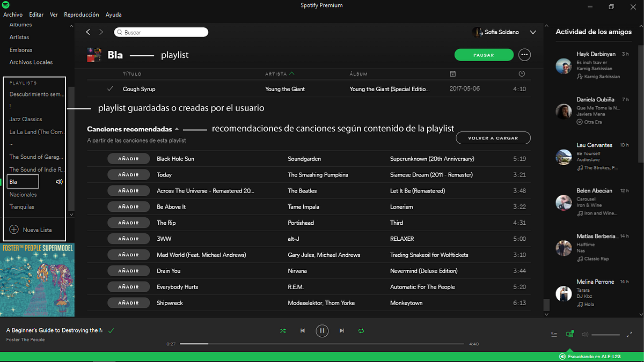This screenshot has width=644, height=362.
Task: Open the Reproducción menu
Action: [82, 14]
